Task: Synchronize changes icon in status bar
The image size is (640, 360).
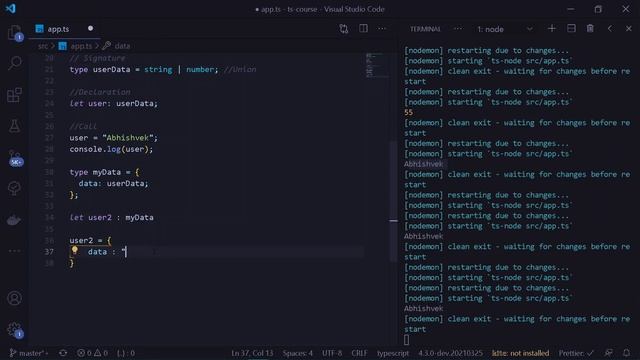Action: coord(63,353)
